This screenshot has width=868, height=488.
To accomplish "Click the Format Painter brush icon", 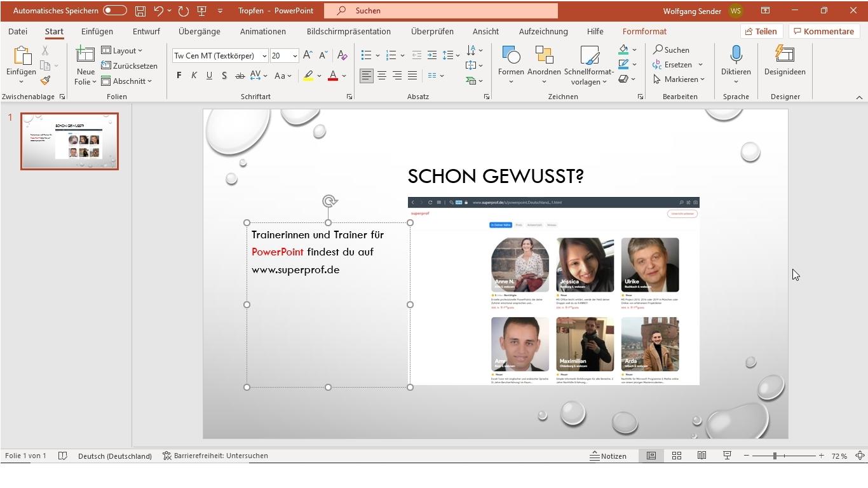I will point(45,81).
